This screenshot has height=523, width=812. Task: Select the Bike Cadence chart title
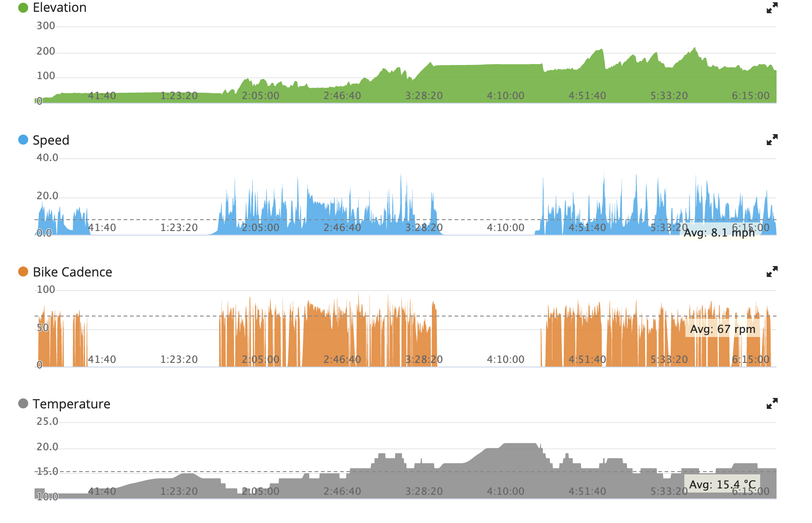72,272
